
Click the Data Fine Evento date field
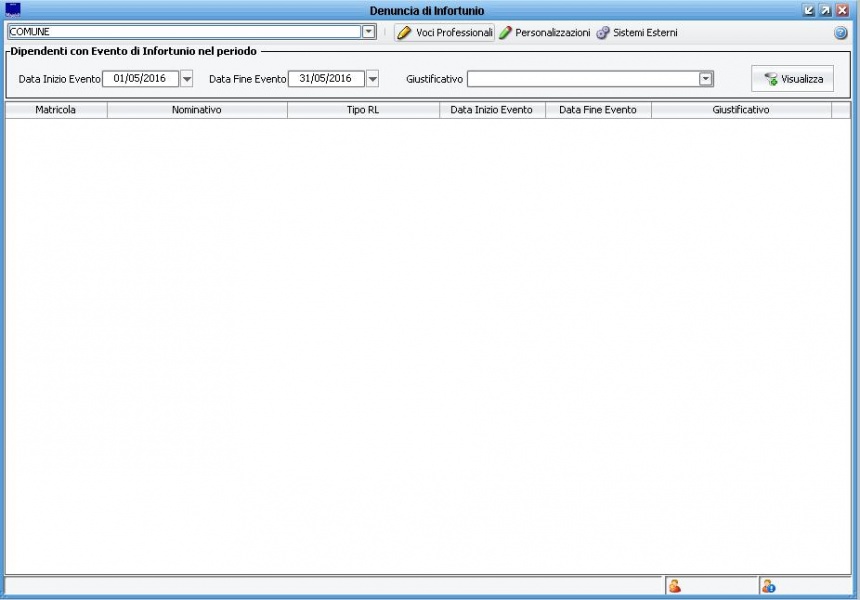pyautogui.click(x=326, y=78)
